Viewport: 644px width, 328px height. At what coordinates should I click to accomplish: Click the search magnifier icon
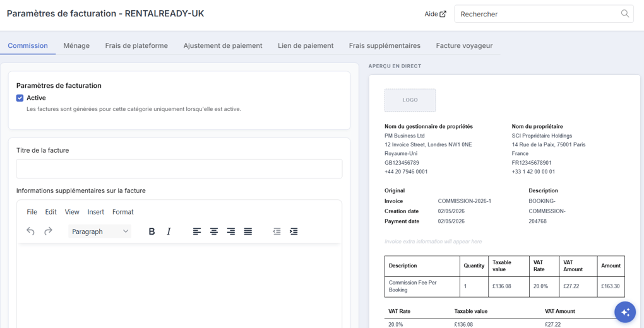[x=624, y=13]
